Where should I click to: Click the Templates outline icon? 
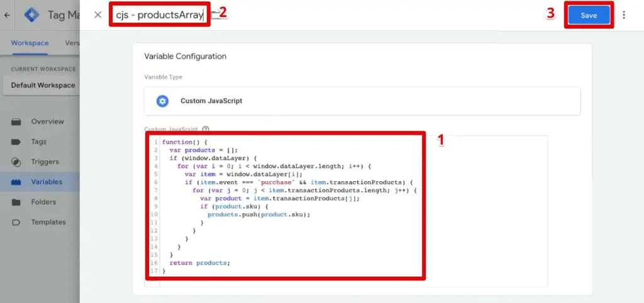click(x=16, y=222)
